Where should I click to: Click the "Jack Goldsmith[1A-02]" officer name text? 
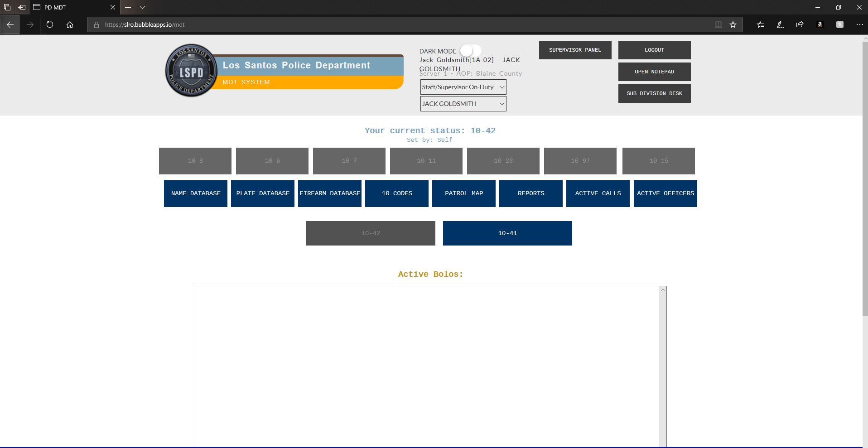[x=457, y=60]
